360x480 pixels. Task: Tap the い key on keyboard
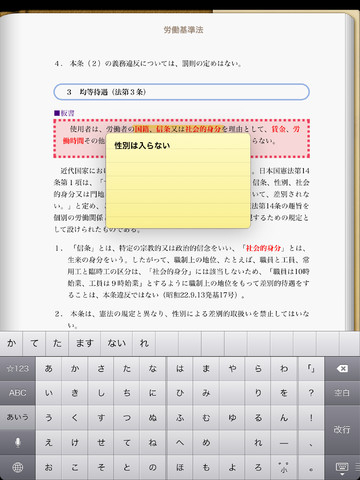(49, 393)
